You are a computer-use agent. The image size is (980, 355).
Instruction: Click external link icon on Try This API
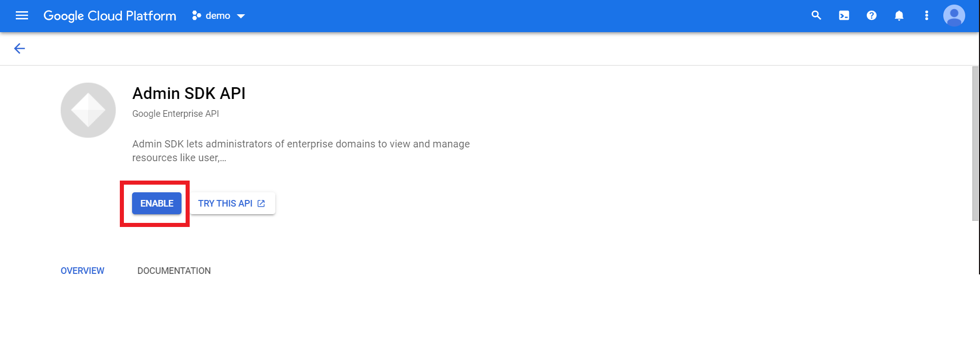(x=261, y=204)
